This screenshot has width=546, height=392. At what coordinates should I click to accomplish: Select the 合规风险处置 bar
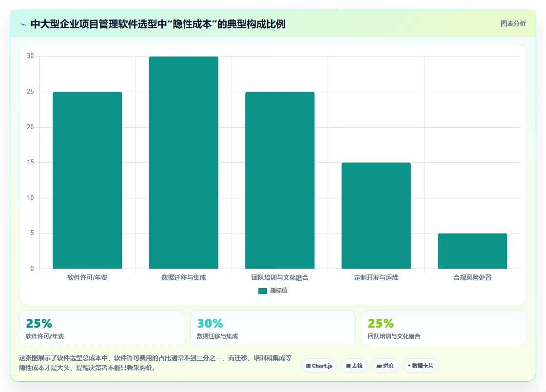472,251
